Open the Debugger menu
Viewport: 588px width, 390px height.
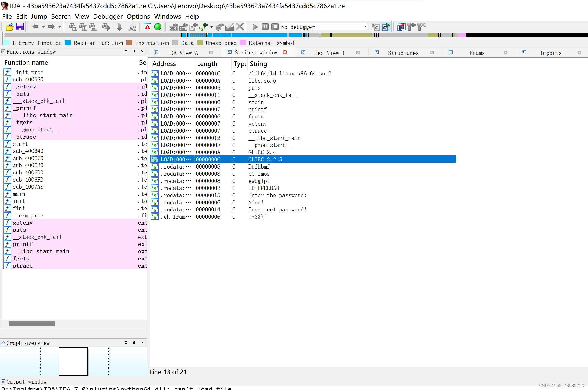(x=108, y=16)
